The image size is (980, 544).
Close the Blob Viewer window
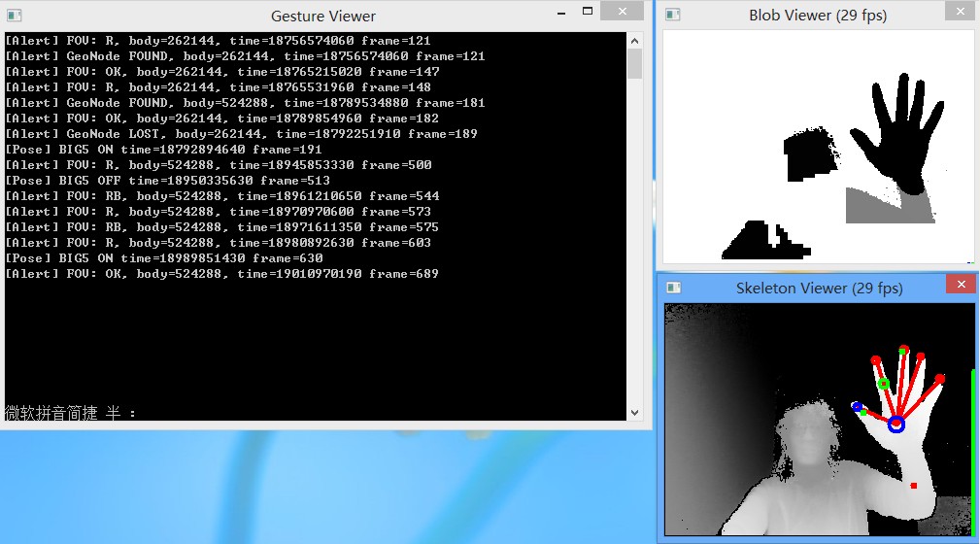[961, 12]
